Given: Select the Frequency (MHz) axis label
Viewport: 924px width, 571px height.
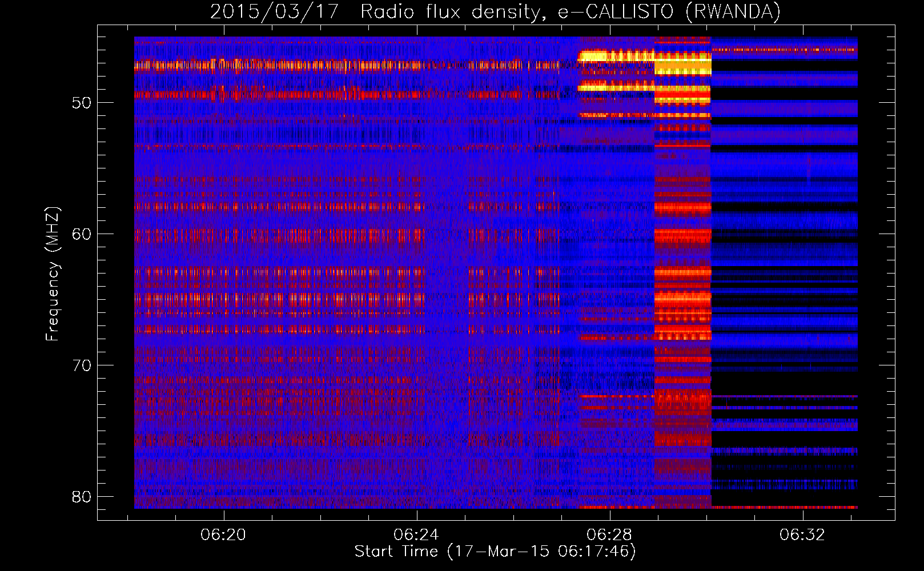Looking at the screenshot, I should [x=53, y=274].
